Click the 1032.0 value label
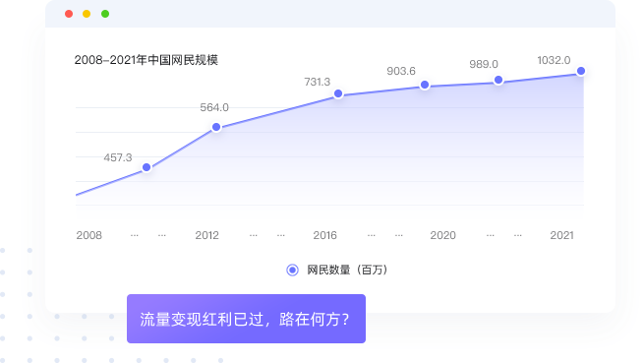The width and height of the screenshot is (644, 363). point(555,60)
